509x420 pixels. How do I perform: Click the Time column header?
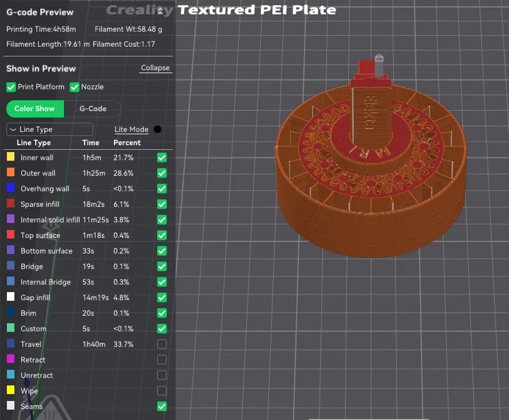tap(91, 143)
